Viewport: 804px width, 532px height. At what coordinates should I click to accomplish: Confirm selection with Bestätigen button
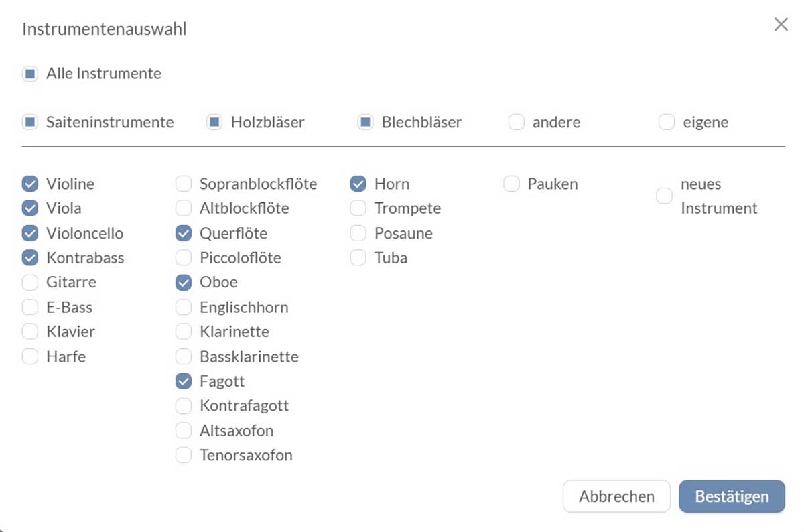(732, 496)
